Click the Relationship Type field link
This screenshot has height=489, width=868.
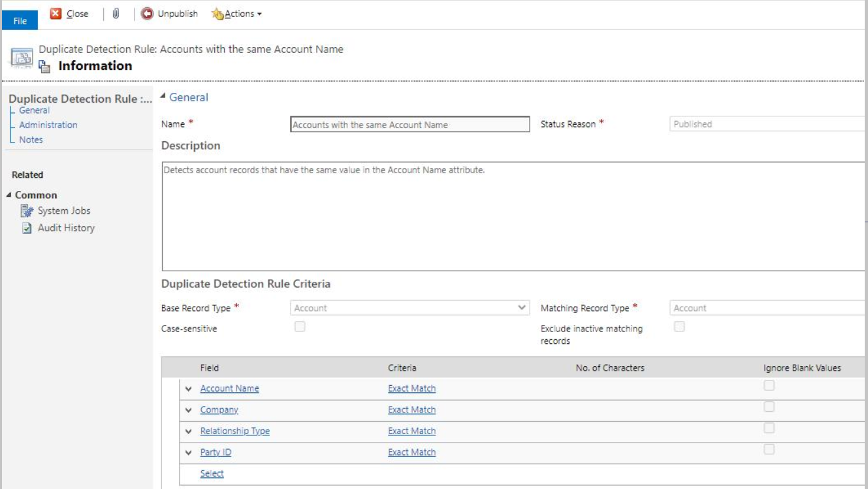(x=234, y=431)
